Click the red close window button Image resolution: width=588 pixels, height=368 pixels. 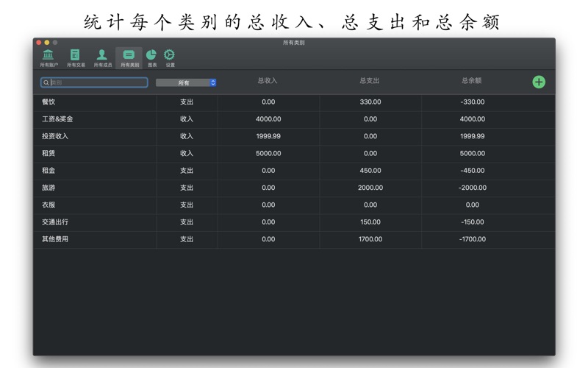(39, 43)
